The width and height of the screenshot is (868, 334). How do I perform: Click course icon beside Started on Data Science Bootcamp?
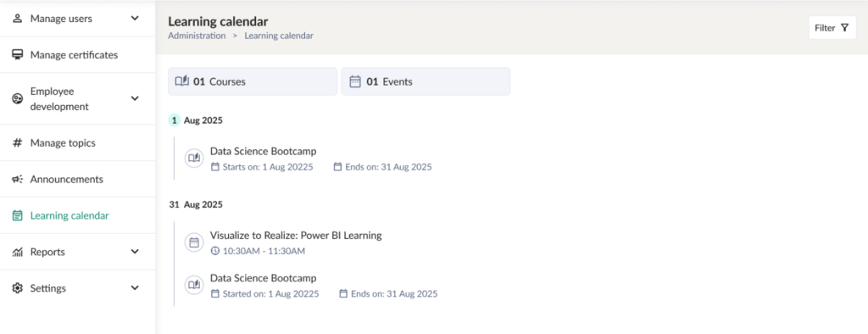tap(194, 285)
